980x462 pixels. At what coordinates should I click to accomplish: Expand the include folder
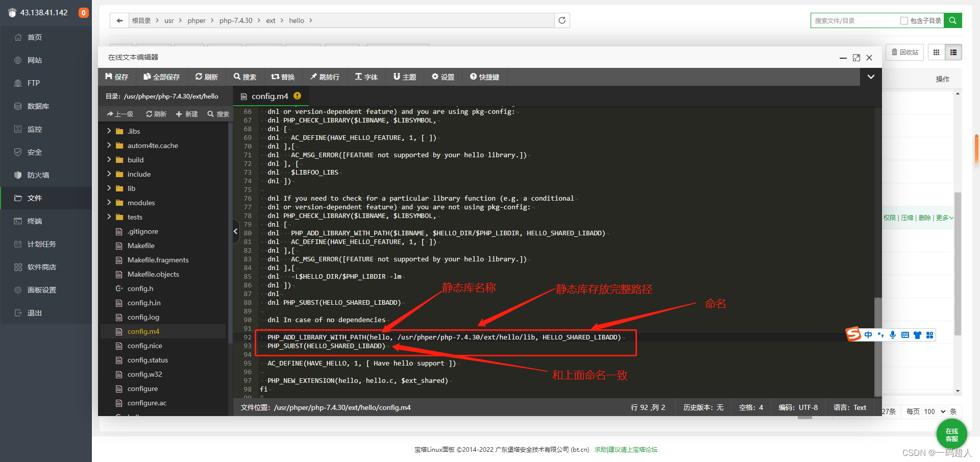pyautogui.click(x=109, y=174)
